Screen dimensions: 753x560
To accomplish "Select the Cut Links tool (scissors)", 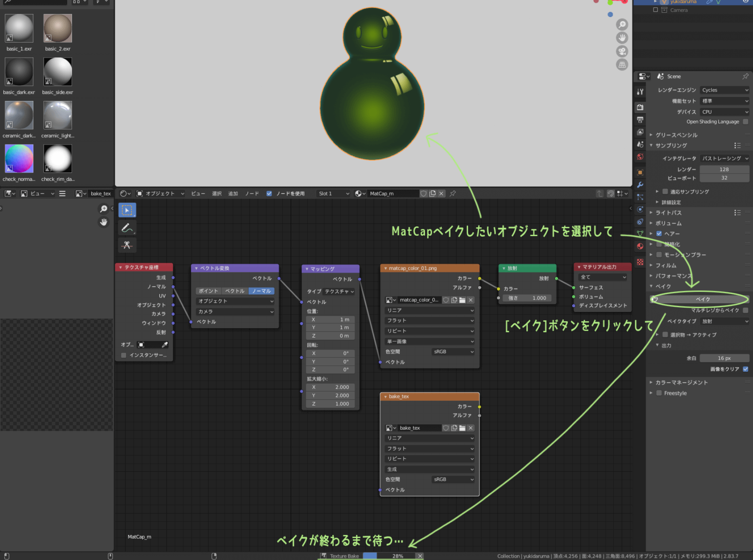I will point(126,245).
